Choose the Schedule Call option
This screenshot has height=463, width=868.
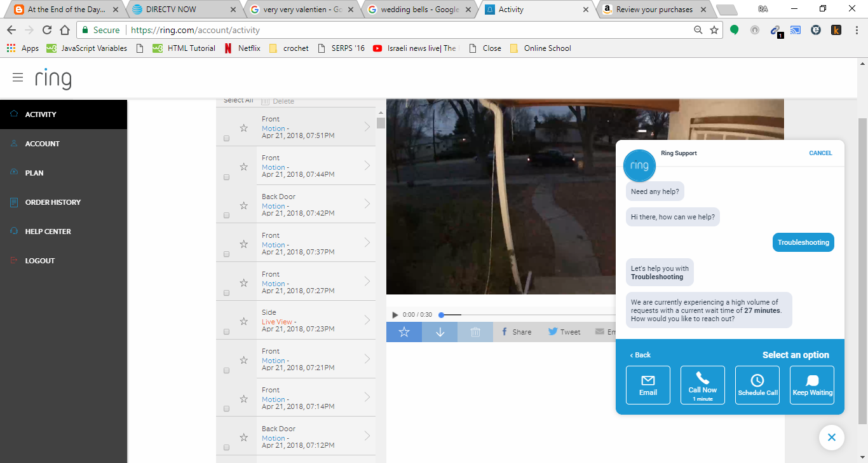[757, 385]
